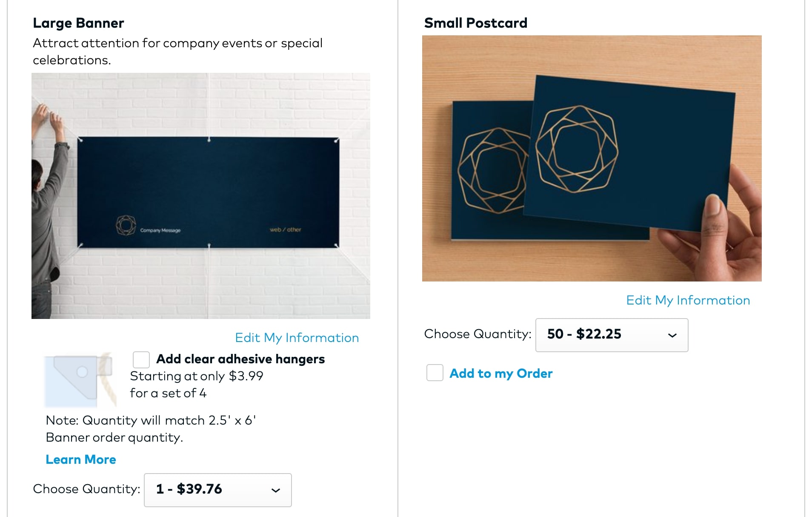Check the Add to my Order box
This screenshot has width=812, height=517.
click(435, 373)
